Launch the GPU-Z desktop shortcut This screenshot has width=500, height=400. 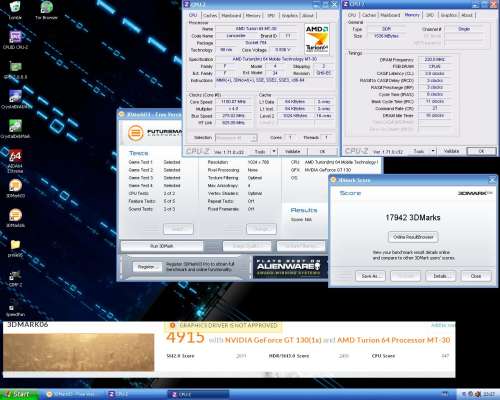pyautogui.click(x=15, y=70)
